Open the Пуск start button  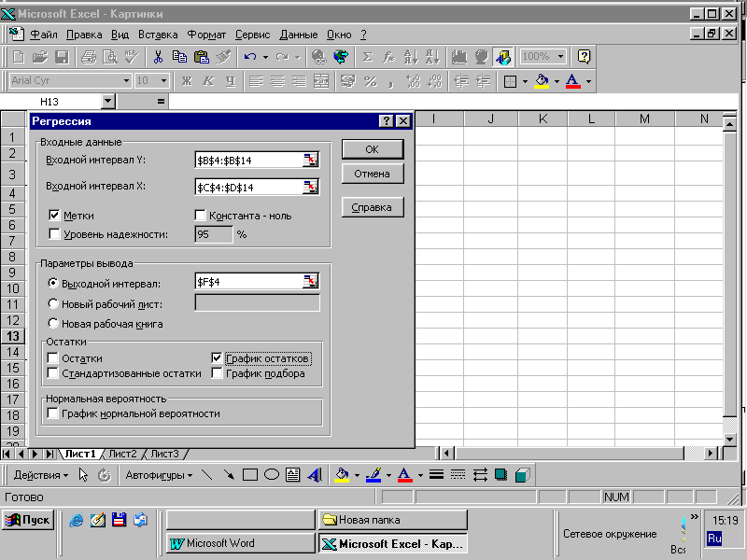pos(28,520)
